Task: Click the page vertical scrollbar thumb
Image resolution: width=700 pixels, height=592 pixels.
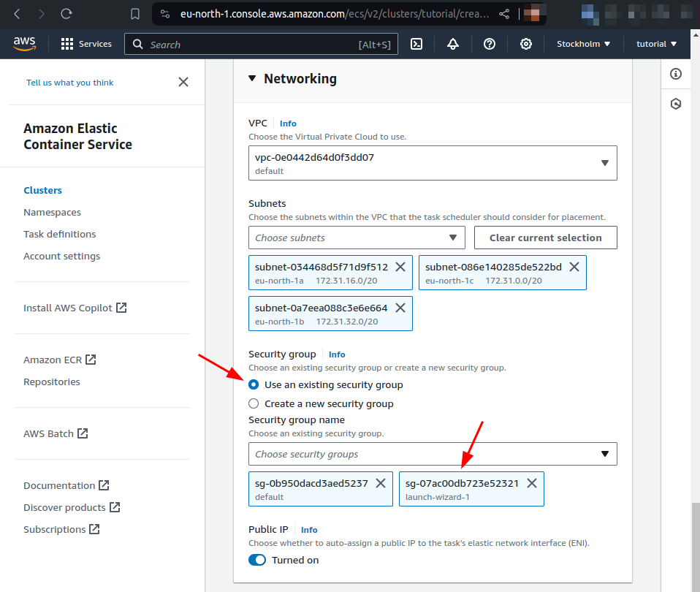Action: point(696,547)
